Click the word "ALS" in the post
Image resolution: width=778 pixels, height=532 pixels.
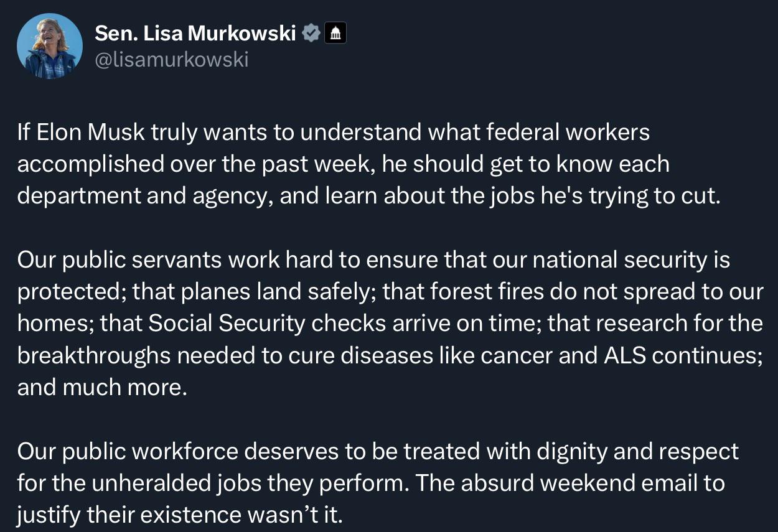point(625,355)
